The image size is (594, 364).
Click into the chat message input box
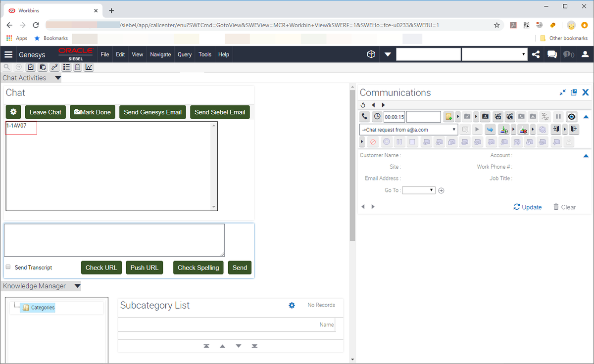coord(114,240)
